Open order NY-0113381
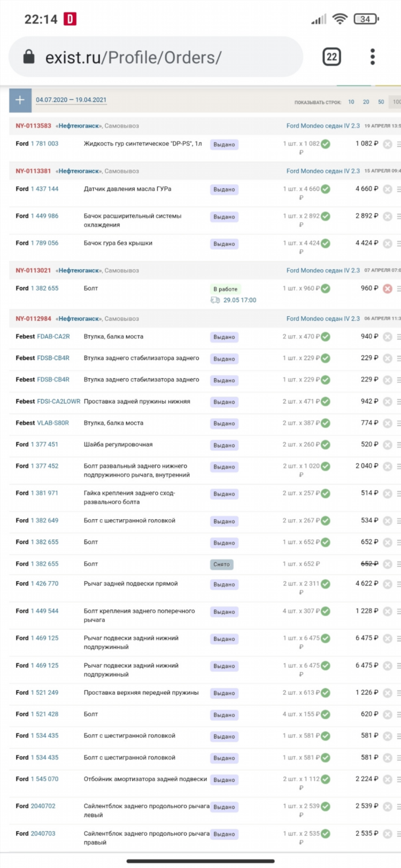 33,171
